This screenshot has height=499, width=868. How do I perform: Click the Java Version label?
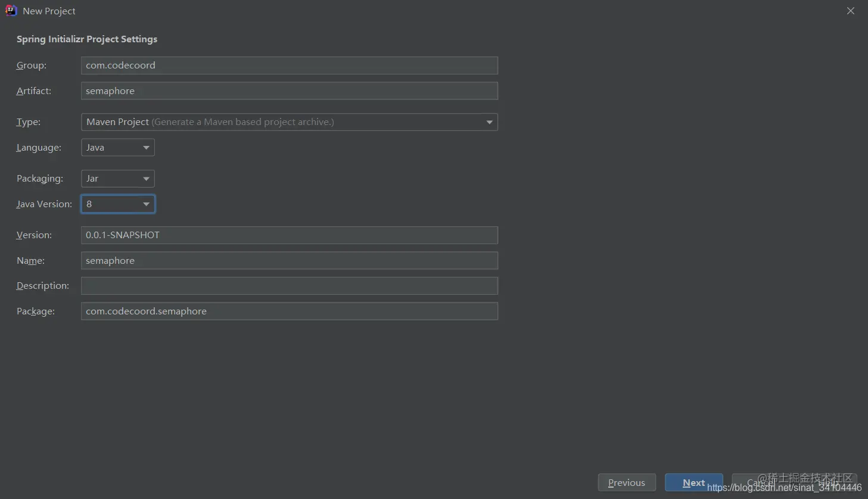[44, 204]
